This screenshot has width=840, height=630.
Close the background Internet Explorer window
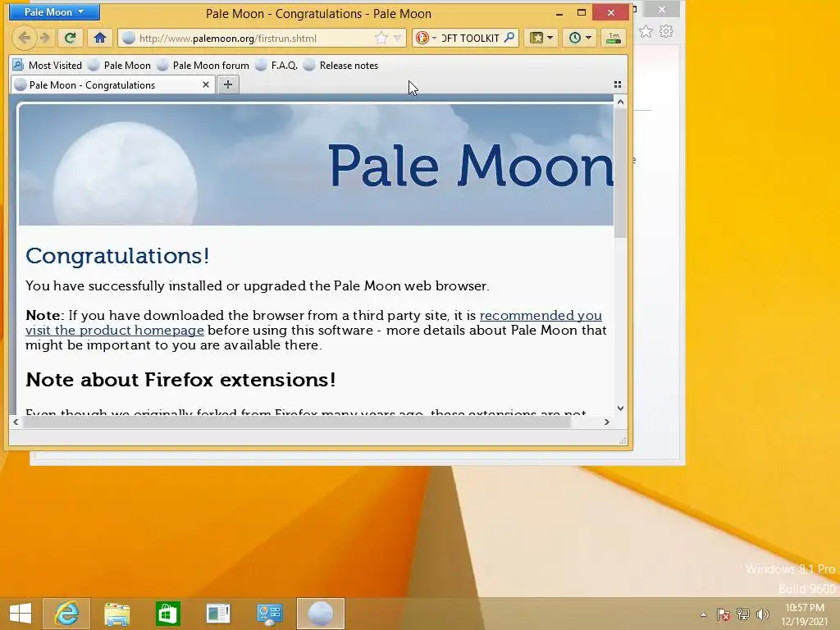[662, 9]
